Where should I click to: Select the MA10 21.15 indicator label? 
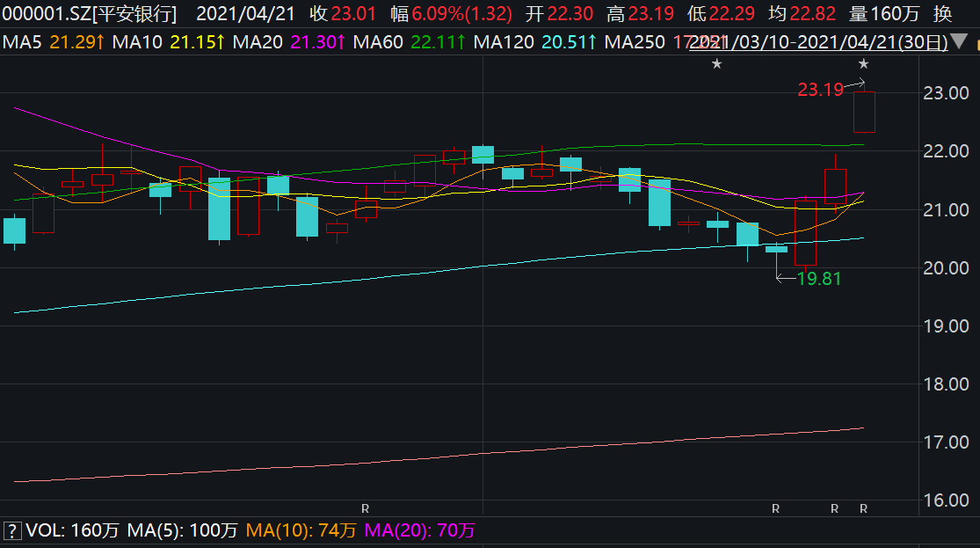coord(169,42)
